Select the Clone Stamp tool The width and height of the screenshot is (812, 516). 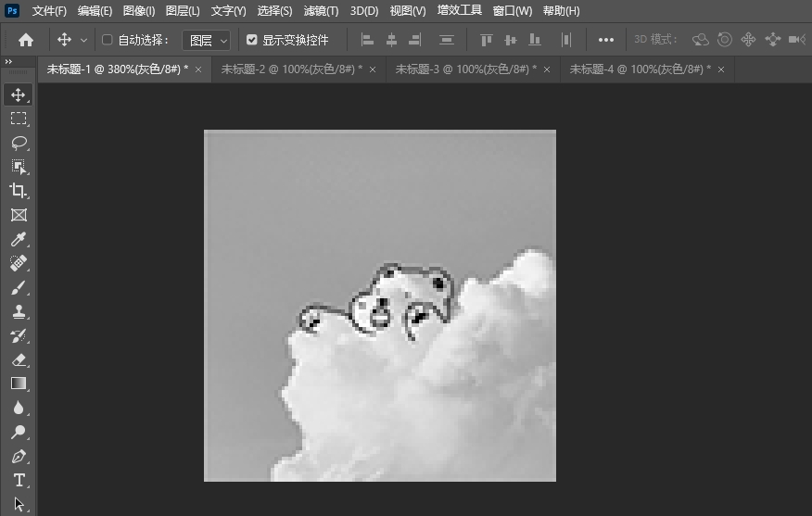[19, 311]
